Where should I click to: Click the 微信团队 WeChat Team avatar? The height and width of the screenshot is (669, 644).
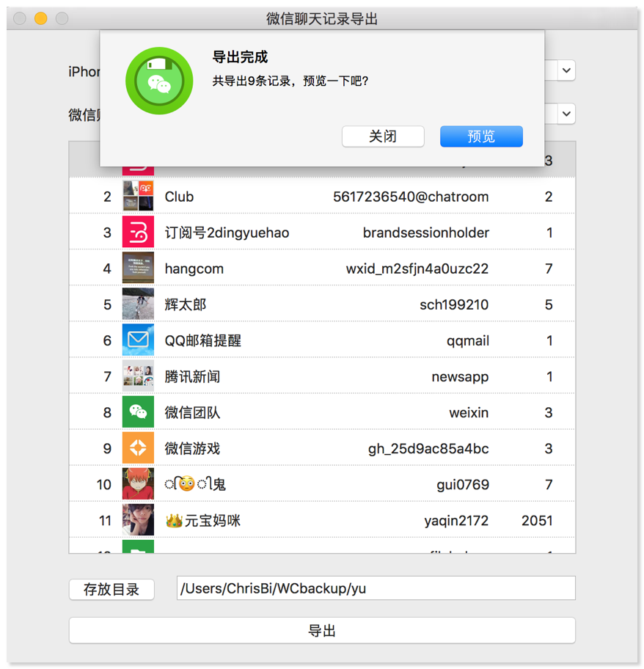[137, 412]
